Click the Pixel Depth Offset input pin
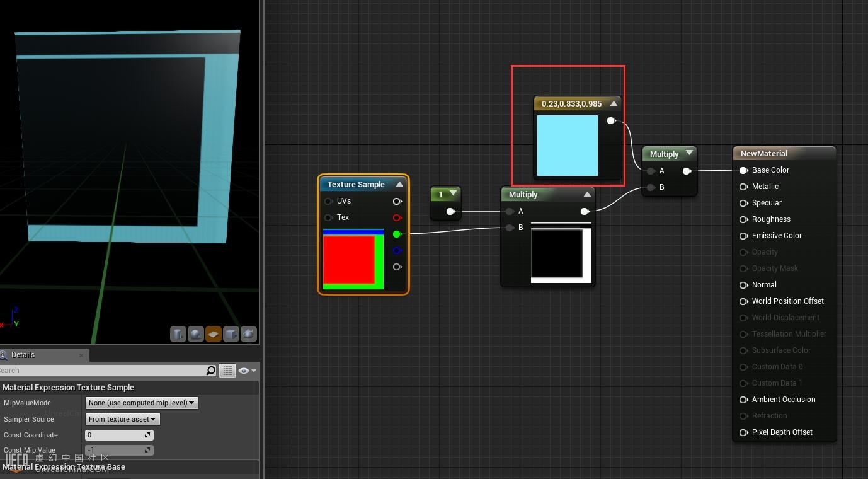The height and width of the screenshot is (479, 868). 744,432
